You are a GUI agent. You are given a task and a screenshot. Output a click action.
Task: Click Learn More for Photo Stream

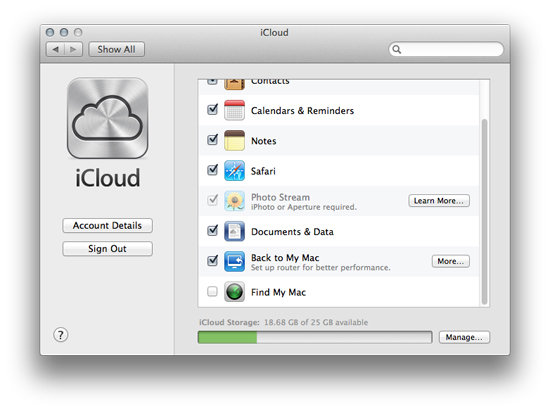(x=439, y=201)
